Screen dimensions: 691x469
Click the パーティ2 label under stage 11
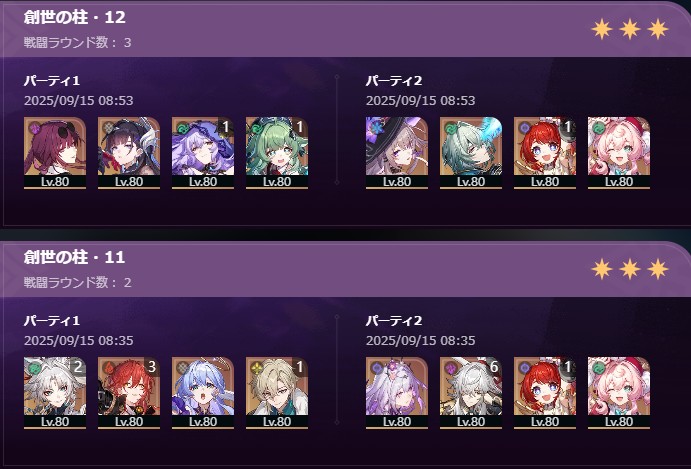[x=394, y=320]
